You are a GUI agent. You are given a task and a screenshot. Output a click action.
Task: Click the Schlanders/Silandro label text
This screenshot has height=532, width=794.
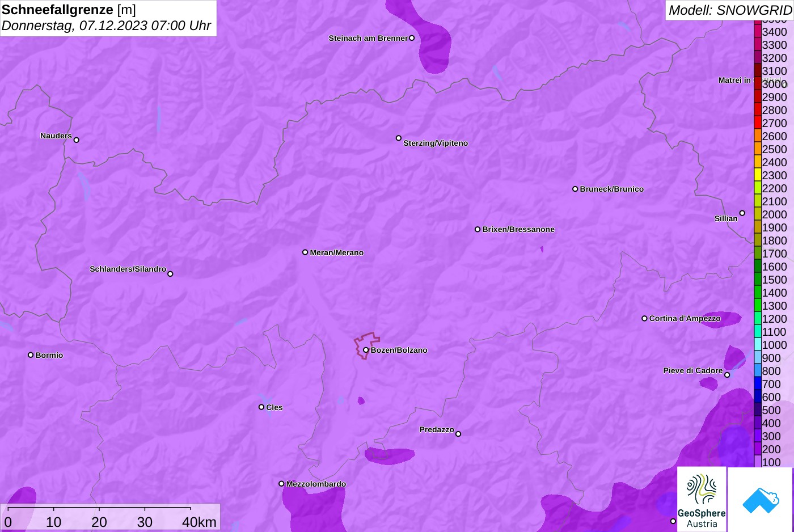click(128, 269)
